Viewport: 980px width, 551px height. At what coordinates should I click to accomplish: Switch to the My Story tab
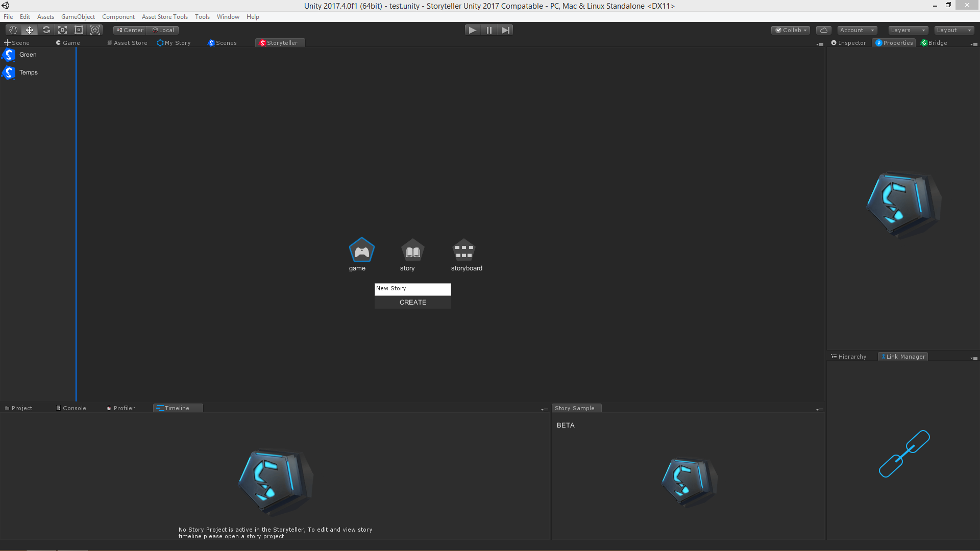coord(174,43)
